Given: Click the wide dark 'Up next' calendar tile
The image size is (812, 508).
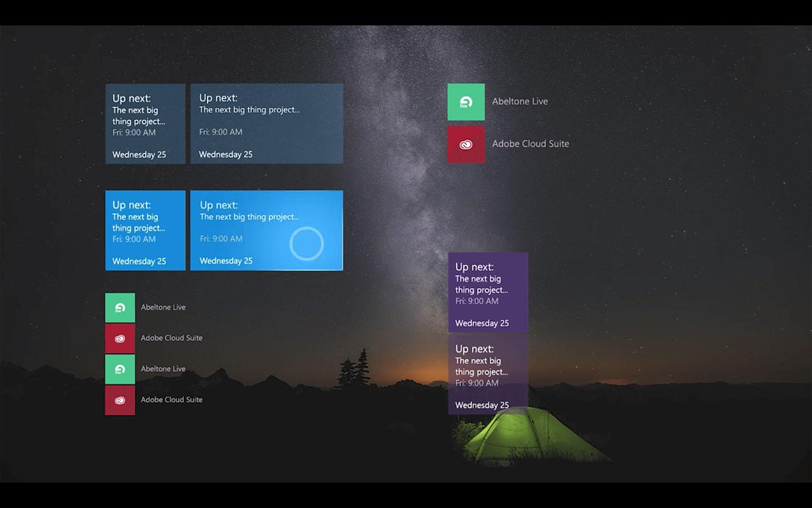Looking at the screenshot, I should pyautogui.click(x=267, y=123).
